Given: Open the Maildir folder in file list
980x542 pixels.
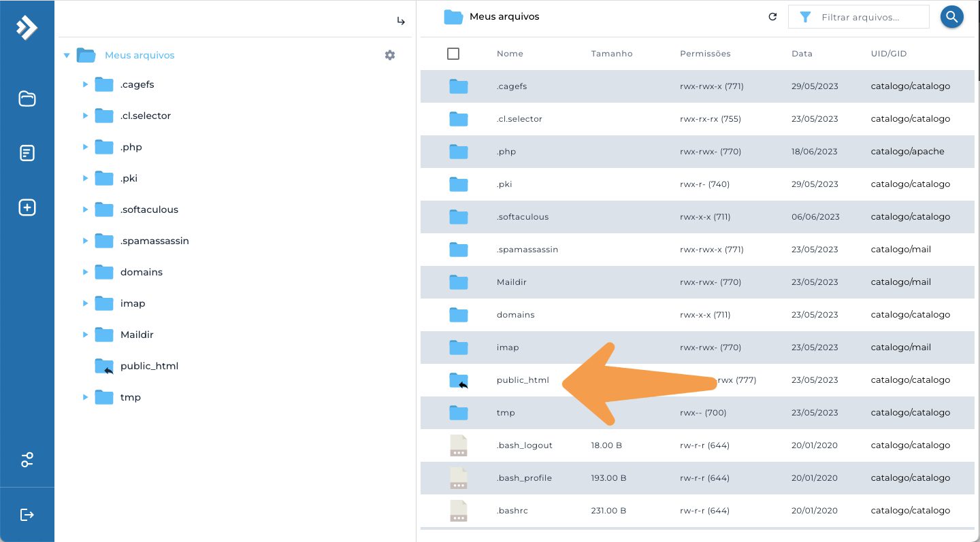Looking at the screenshot, I should click(698, 282).
